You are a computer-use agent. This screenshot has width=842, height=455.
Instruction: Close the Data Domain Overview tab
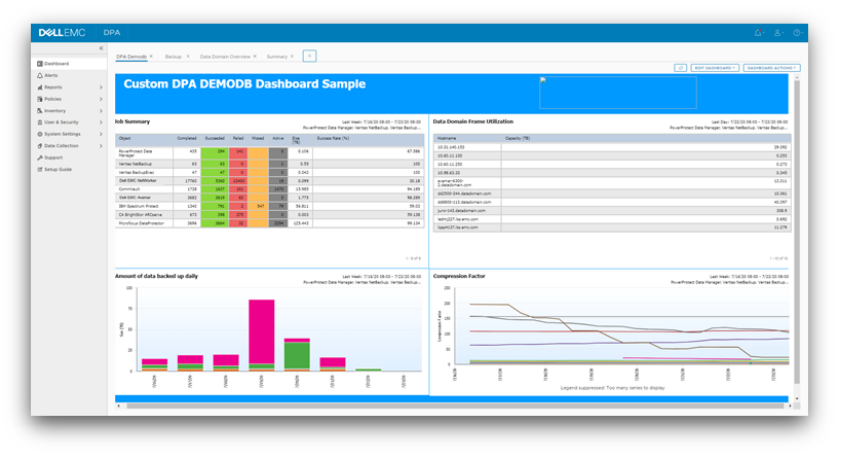coord(255,56)
